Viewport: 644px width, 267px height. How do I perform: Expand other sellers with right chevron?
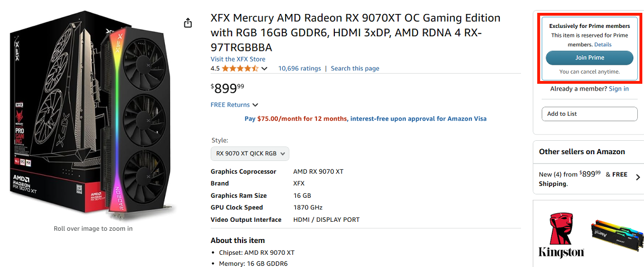point(638,177)
